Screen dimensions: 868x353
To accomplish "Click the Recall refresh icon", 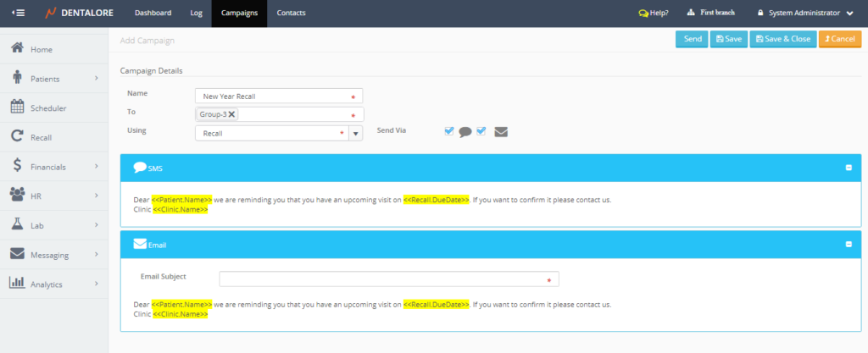I will 16,136.
